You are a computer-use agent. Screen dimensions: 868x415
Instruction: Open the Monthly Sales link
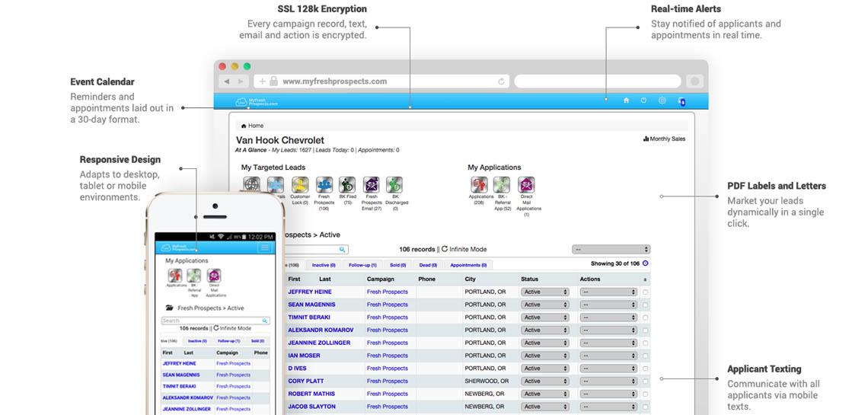[664, 139]
